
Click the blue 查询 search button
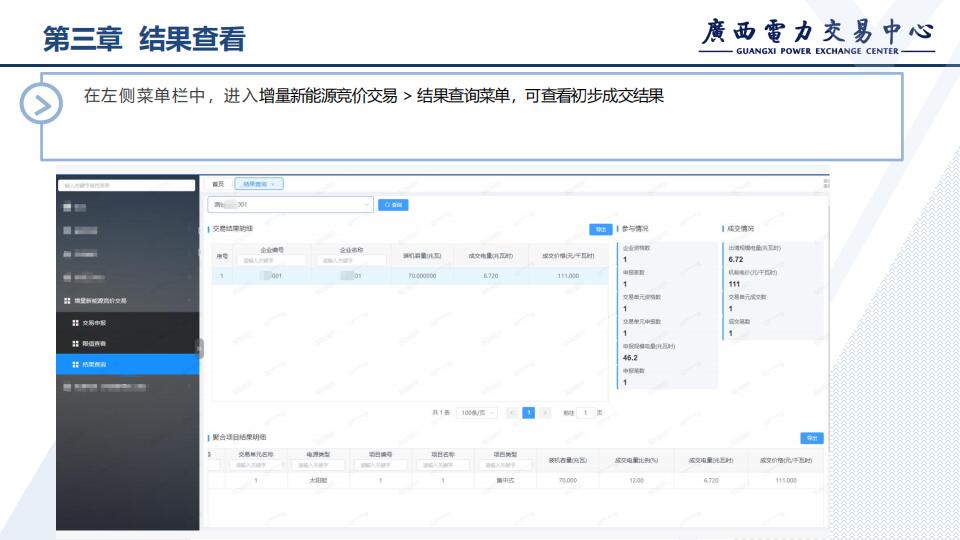coord(392,204)
